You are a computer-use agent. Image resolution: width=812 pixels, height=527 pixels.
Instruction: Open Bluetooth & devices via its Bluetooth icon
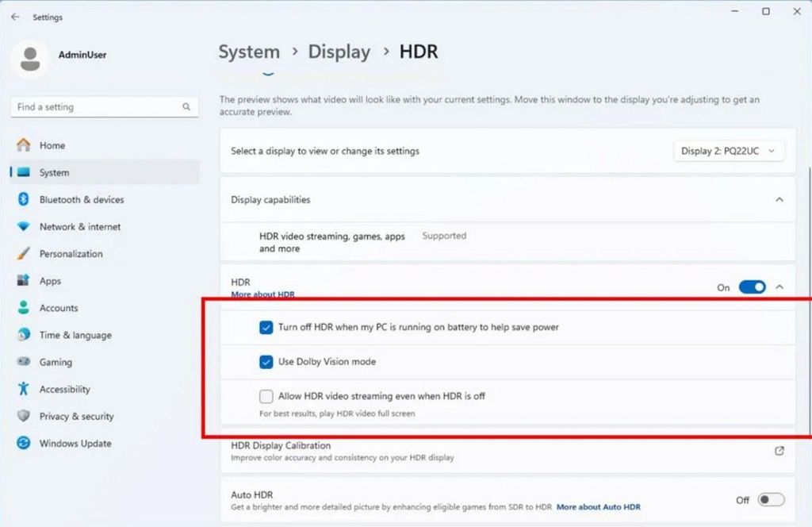(25, 199)
